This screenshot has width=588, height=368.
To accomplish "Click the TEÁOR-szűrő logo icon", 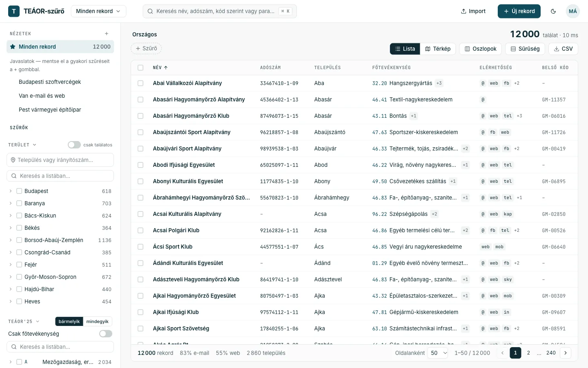I will coord(14,11).
